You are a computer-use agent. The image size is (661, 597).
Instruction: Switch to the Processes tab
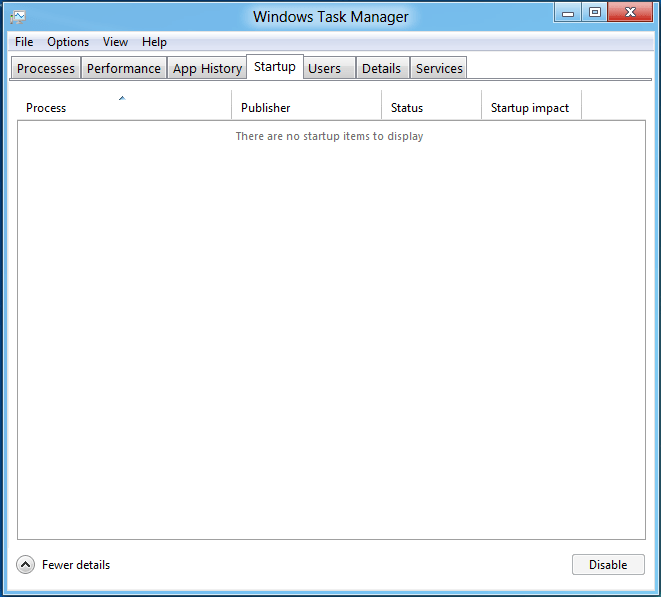[x=46, y=68]
